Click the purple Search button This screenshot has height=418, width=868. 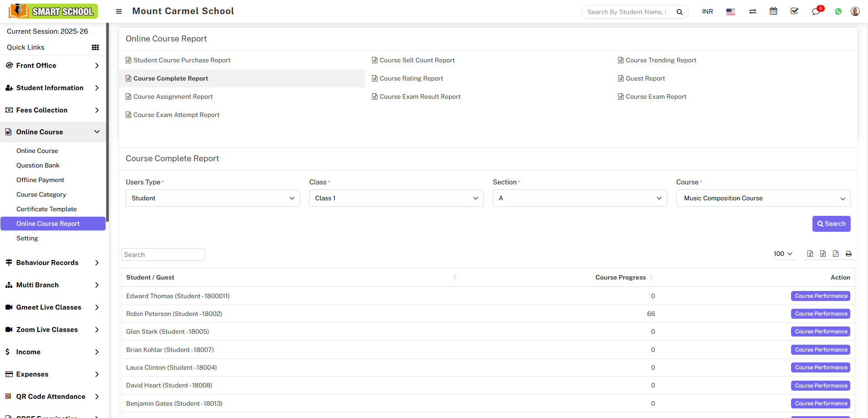(831, 224)
